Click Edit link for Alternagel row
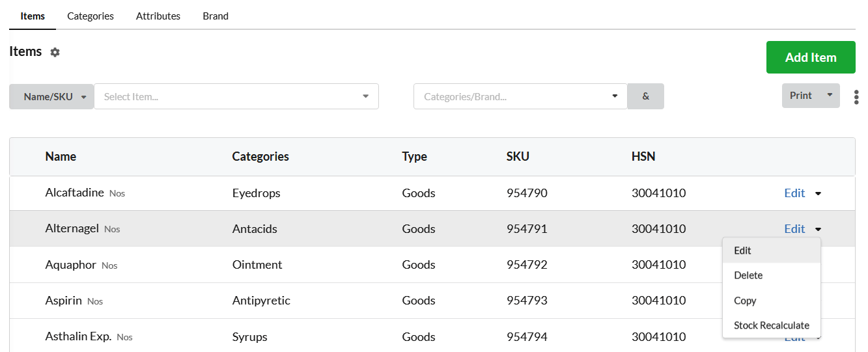The height and width of the screenshot is (352, 868). click(794, 229)
